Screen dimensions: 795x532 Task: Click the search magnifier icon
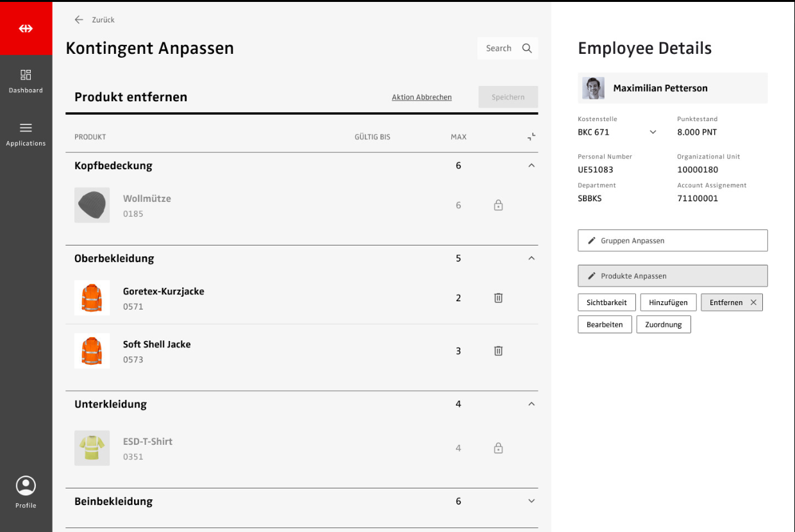(x=527, y=48)
